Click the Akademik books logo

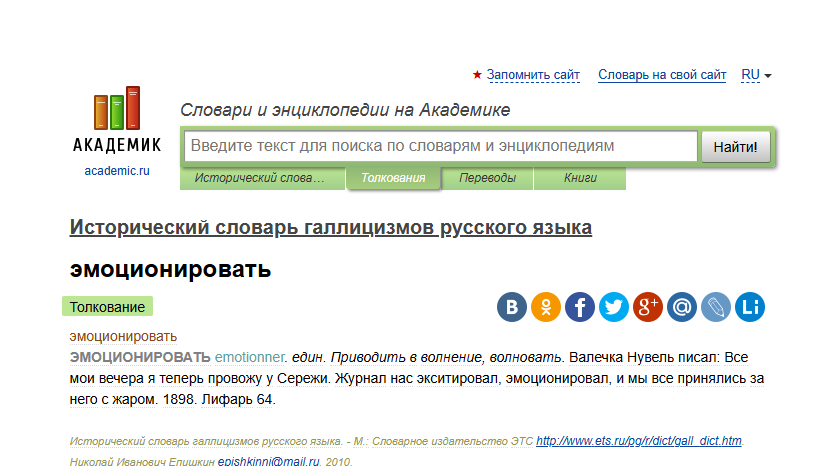coord(117,119)
